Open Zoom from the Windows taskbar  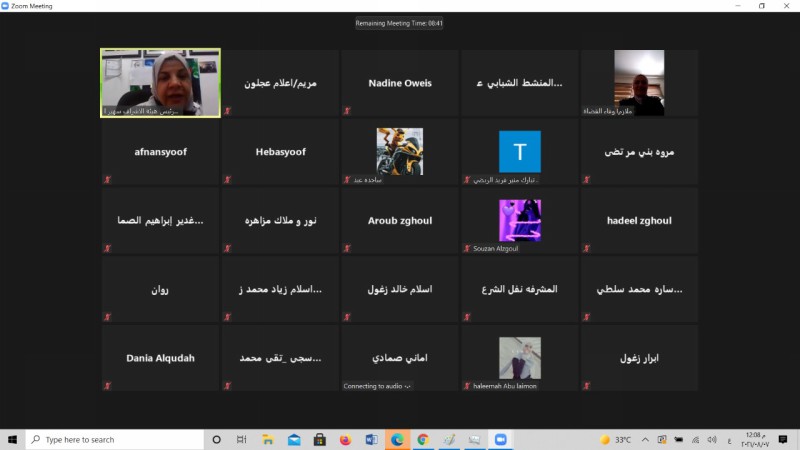point(501,439)
